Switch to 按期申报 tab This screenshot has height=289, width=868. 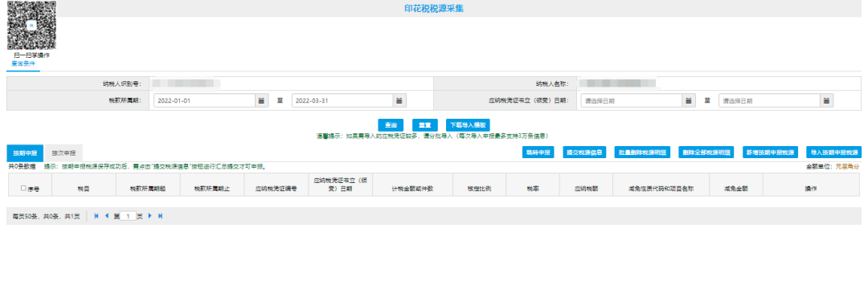pos(25,153)
